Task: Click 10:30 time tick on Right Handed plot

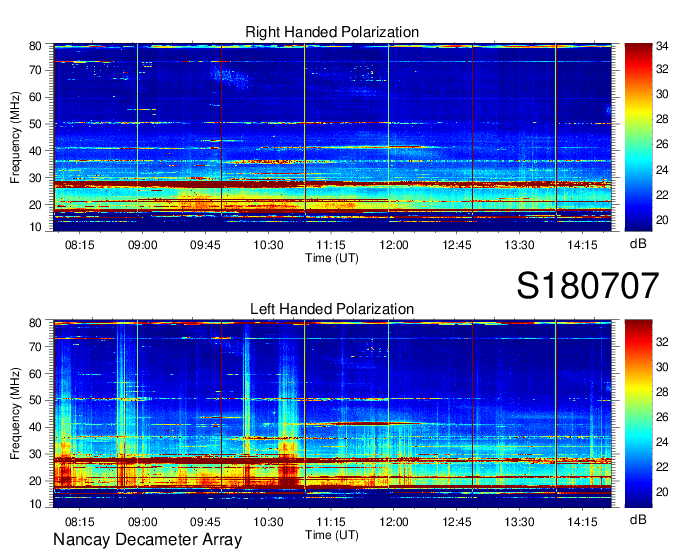Action: (x=268, y=245)
